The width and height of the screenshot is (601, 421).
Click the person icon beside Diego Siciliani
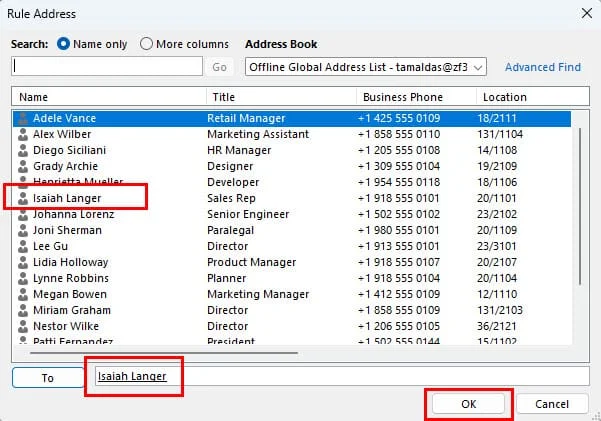pos(23,150)
